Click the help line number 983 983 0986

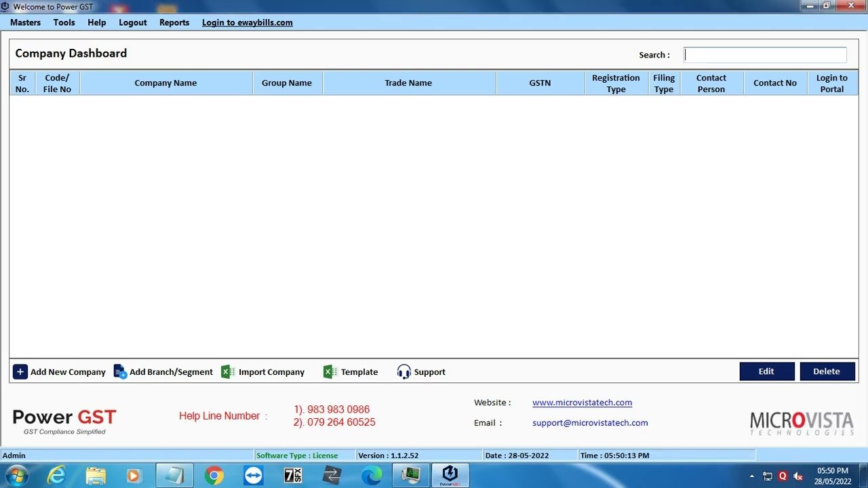point(338,409)
